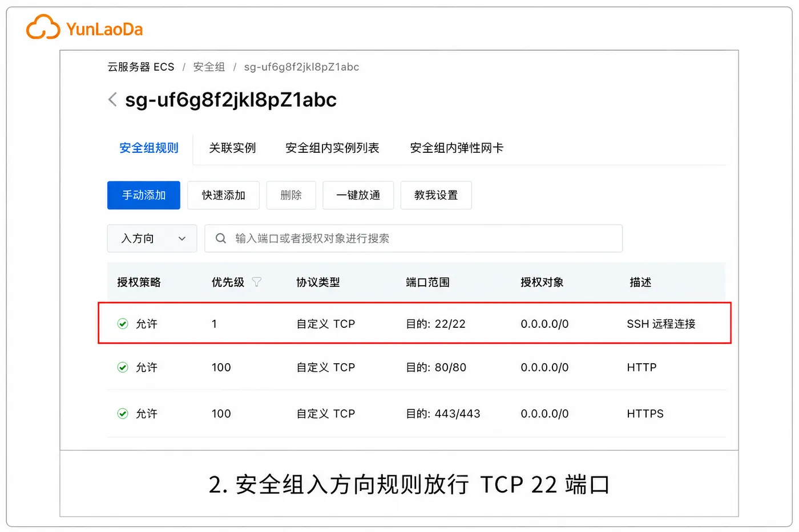Click the YunLaoDa cloud logo icon

pos(43,27)
